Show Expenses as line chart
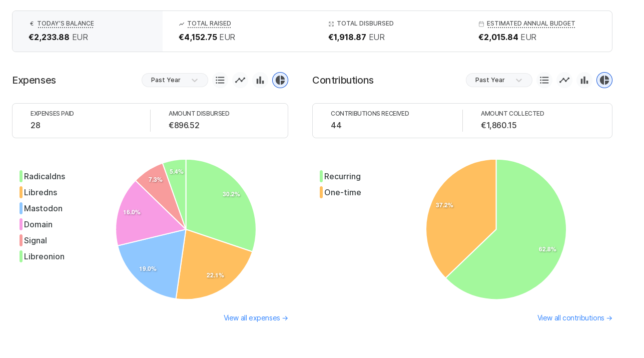 [x=240, y=80]
